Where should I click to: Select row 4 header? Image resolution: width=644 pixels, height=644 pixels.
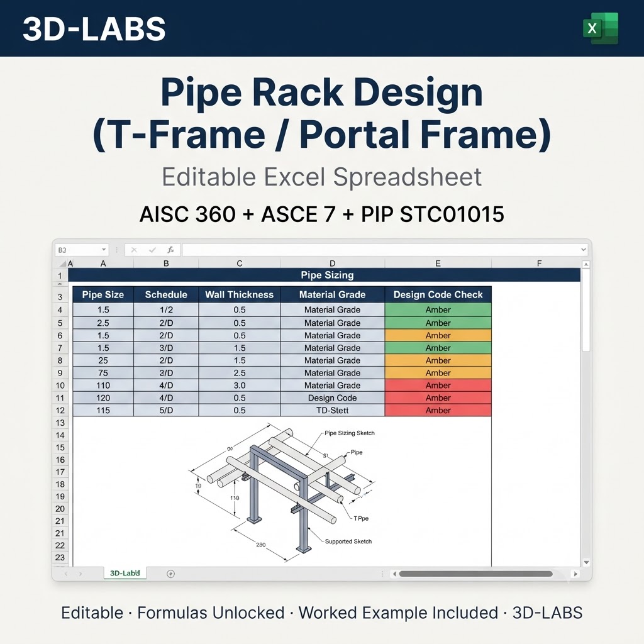click(x=60, y=310)
